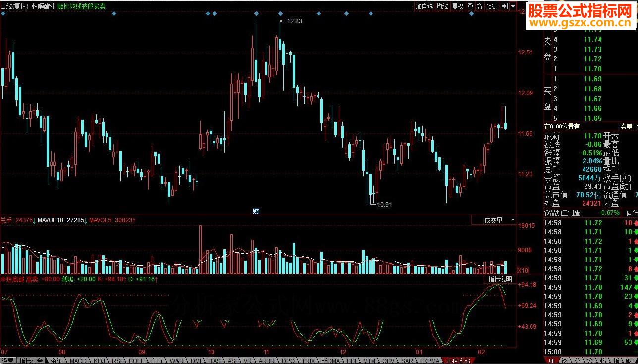
Task: Click the sell-1 price 11.70 row
Action: coord(591,69)
